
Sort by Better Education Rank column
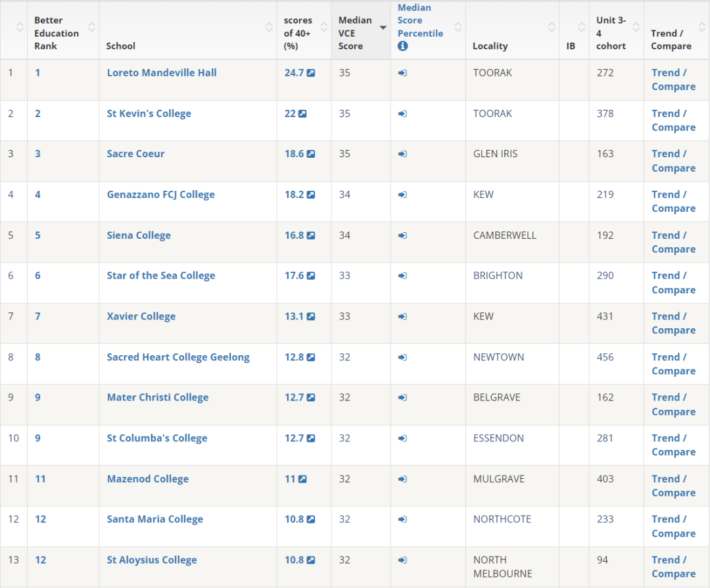(x=91, y=27)
